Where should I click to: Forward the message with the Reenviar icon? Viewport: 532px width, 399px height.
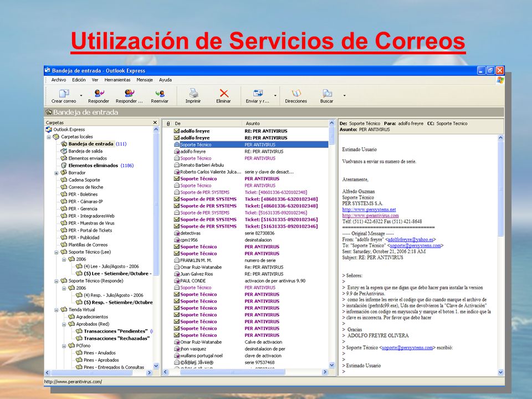(x=160, y=93)
